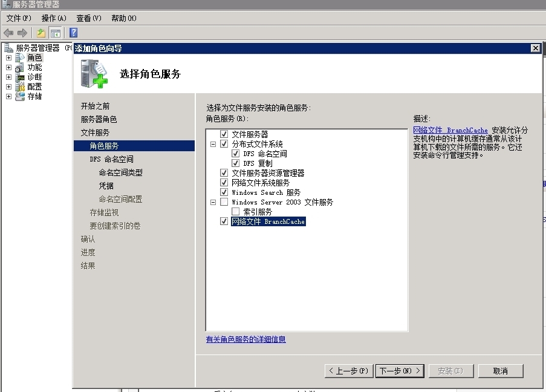Screen dimensions: 546x392
Task: Select the DFS 复制 label
Action: pyautogui.click(x=258, y=163)
